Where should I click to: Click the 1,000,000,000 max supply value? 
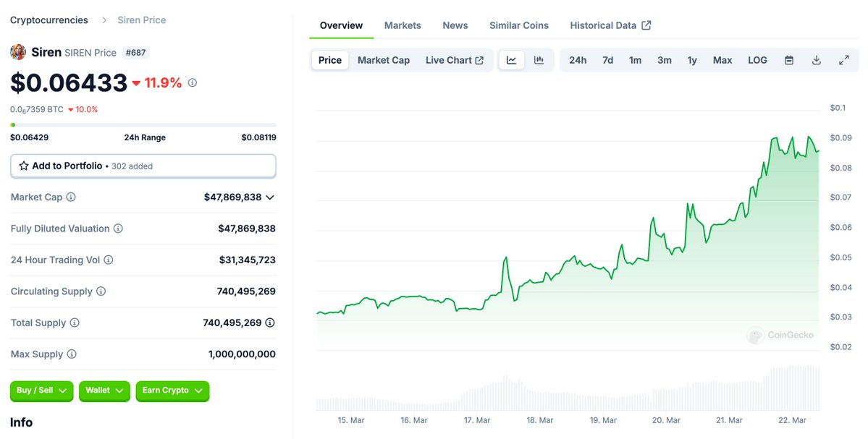click(x=242, y=354)
